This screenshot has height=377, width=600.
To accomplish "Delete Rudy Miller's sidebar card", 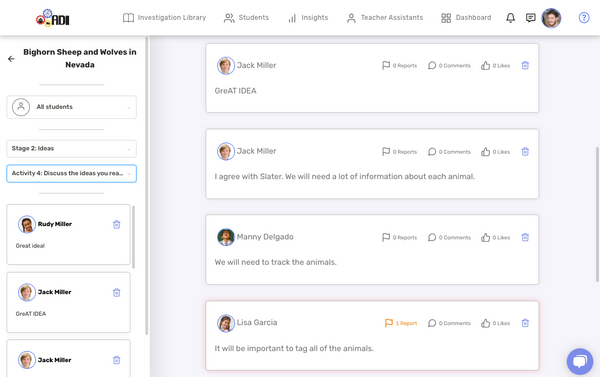I will coord(117,224).
